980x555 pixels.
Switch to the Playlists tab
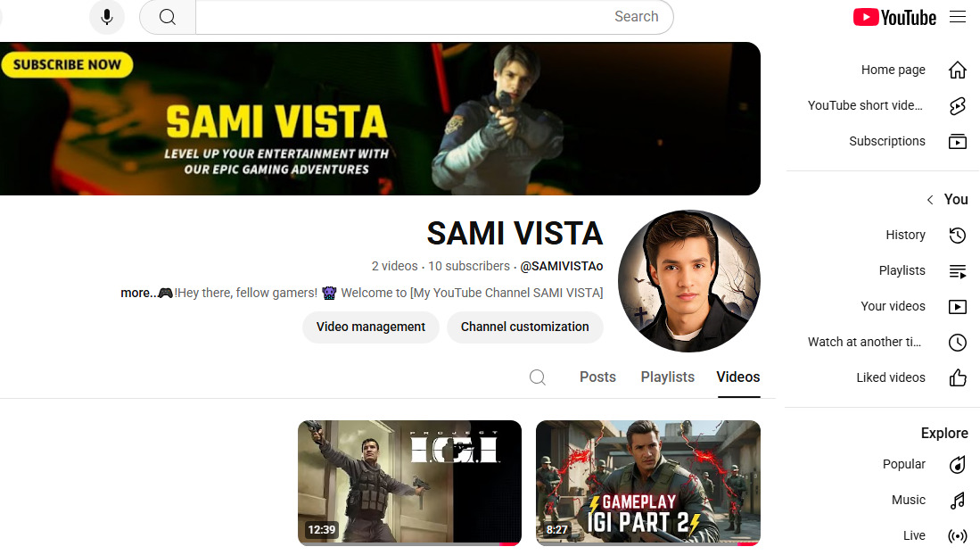point(667,377)
